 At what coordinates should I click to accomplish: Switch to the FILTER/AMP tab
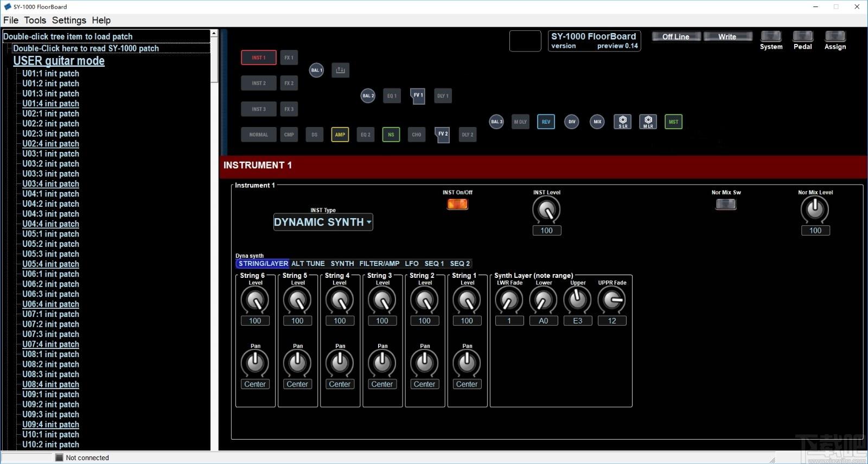[379, 263]
